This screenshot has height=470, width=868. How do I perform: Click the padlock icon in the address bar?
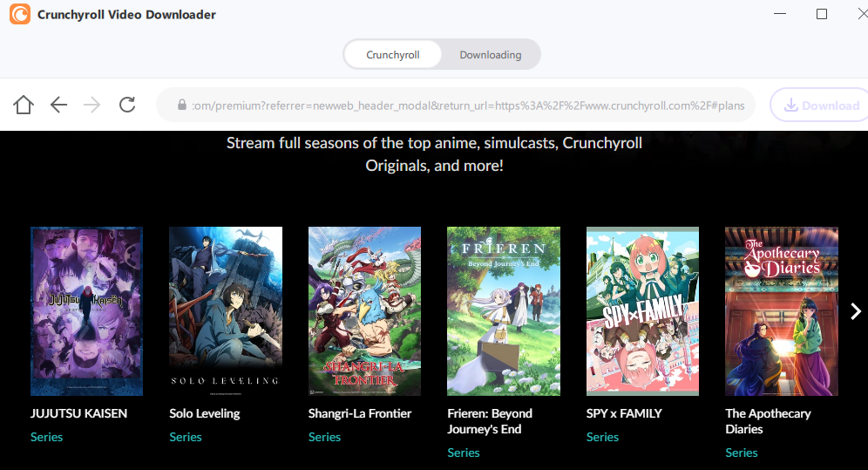pos(181,105)
